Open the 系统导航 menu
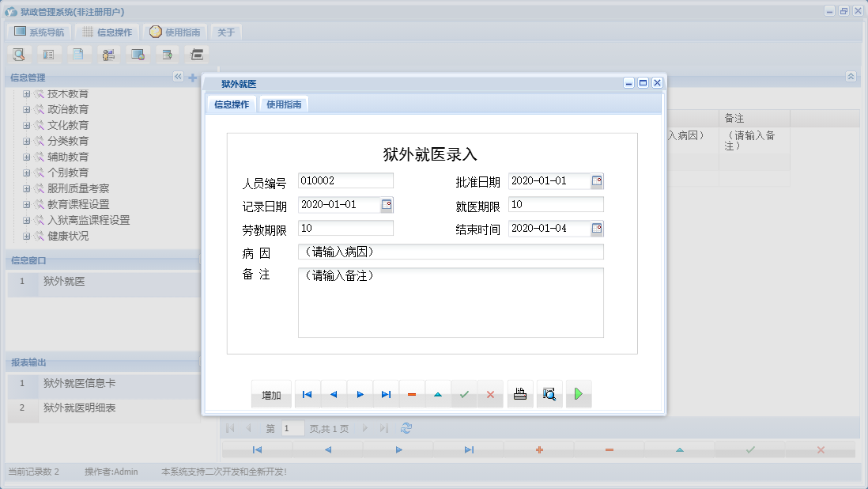868x489 pixels. [x=38, y=32]
